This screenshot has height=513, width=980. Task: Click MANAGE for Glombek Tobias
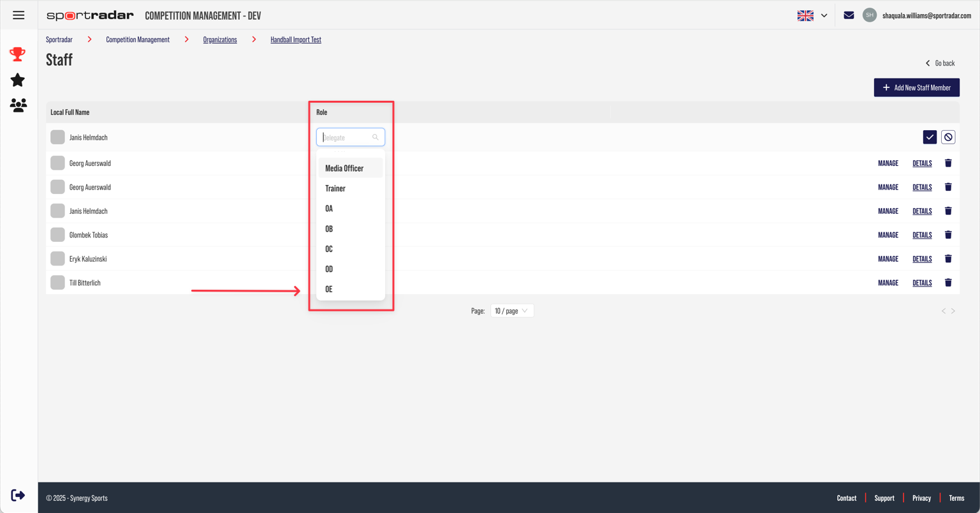pos(888,235)
